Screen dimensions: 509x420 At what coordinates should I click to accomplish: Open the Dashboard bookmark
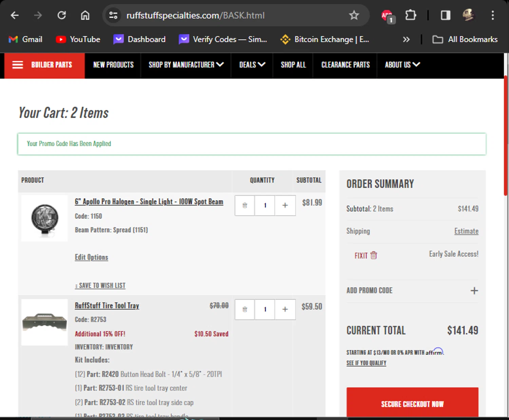coord(139,39)
